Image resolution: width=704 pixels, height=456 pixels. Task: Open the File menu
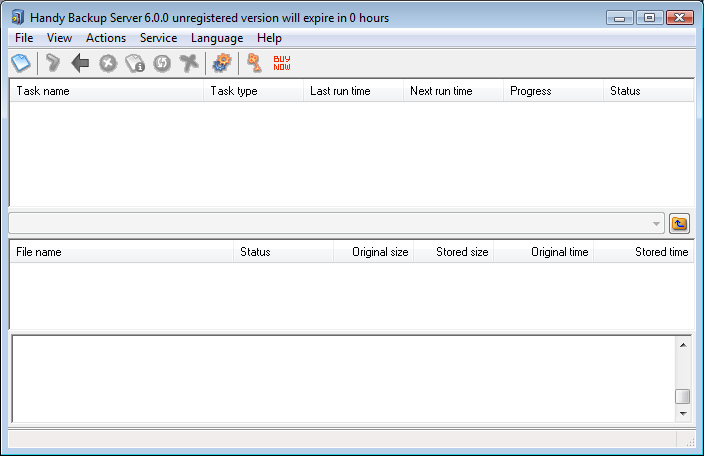tap(24, 38)
